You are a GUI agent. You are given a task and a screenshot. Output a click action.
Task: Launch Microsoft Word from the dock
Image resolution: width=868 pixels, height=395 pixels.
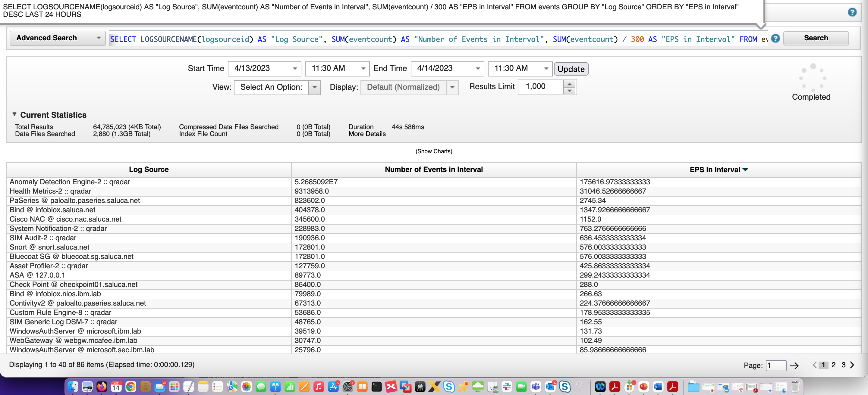click(658, 386)
